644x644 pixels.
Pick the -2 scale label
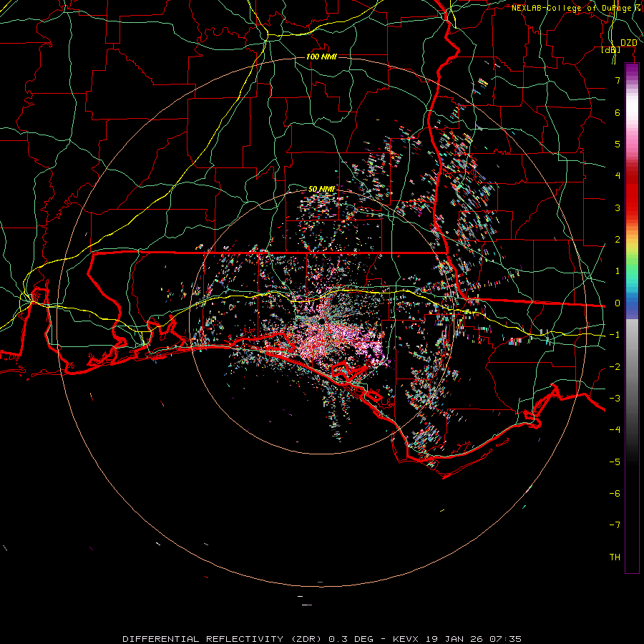coord(615,366)
